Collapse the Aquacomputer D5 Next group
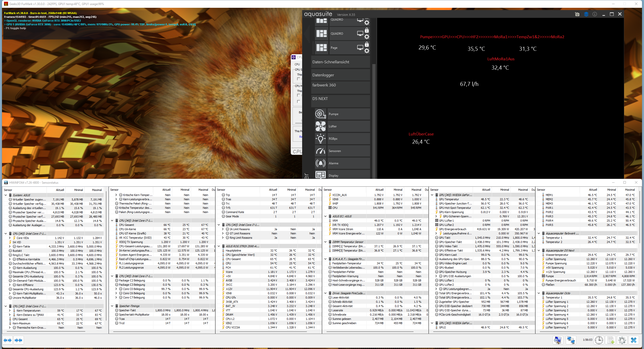The height and width of the screenshot is (349, 644). pos(539,251)
